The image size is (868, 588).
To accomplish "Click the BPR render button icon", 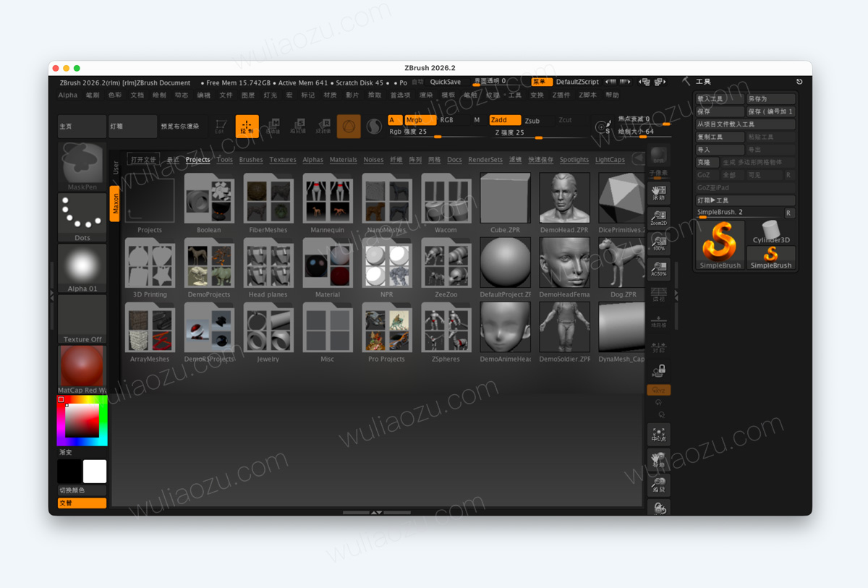I will click(658, 157).
